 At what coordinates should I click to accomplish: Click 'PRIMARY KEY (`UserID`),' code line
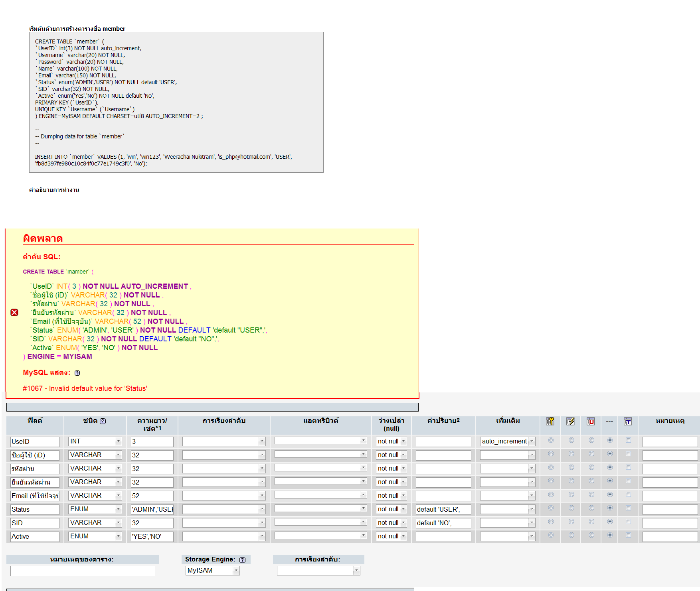67,102
